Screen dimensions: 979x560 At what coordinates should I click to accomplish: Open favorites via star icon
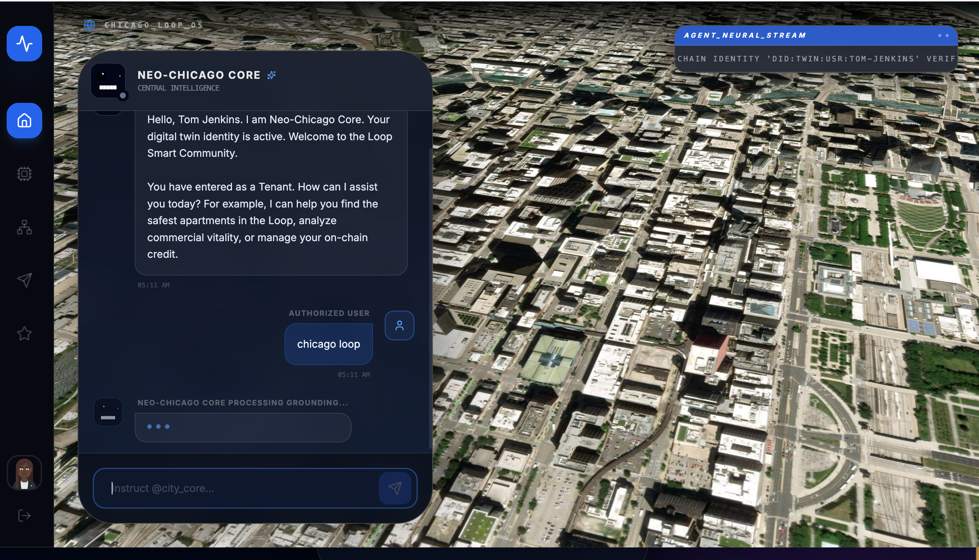24,333
